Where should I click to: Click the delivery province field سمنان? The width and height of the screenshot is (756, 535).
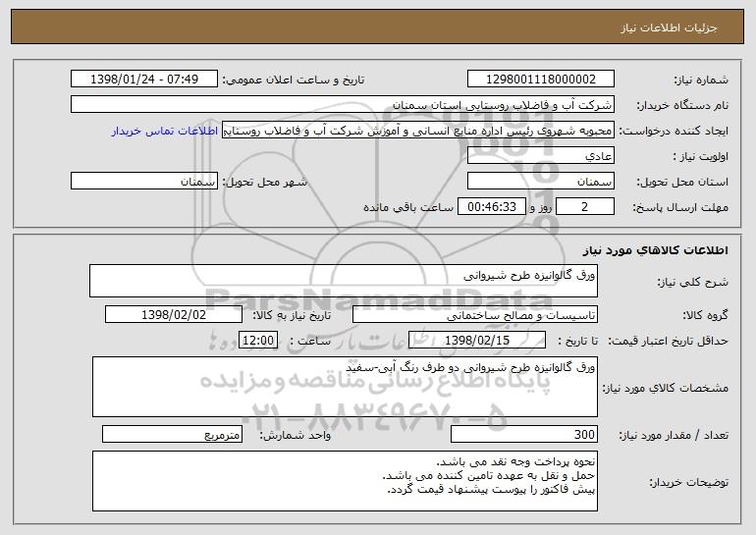tap(540, 182)
